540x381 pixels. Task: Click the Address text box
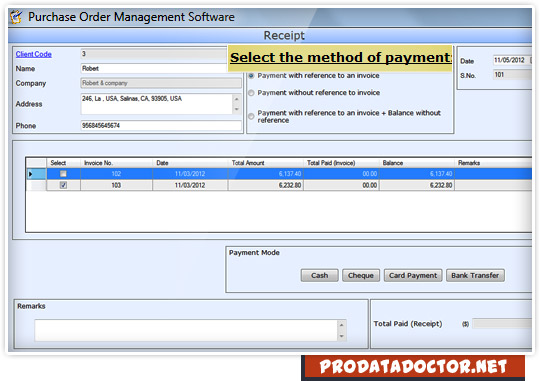[x=157, y=104]
